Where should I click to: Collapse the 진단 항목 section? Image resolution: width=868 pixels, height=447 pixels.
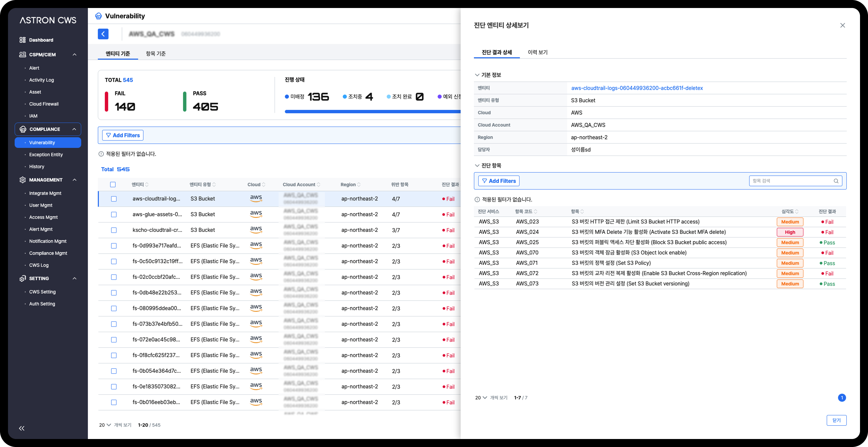tap(477, 166)
